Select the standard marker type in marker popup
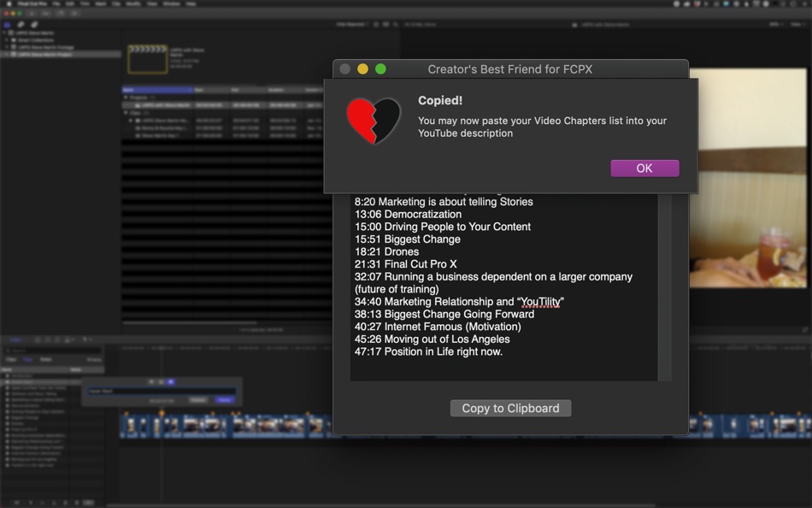 (x=151, y=381)
